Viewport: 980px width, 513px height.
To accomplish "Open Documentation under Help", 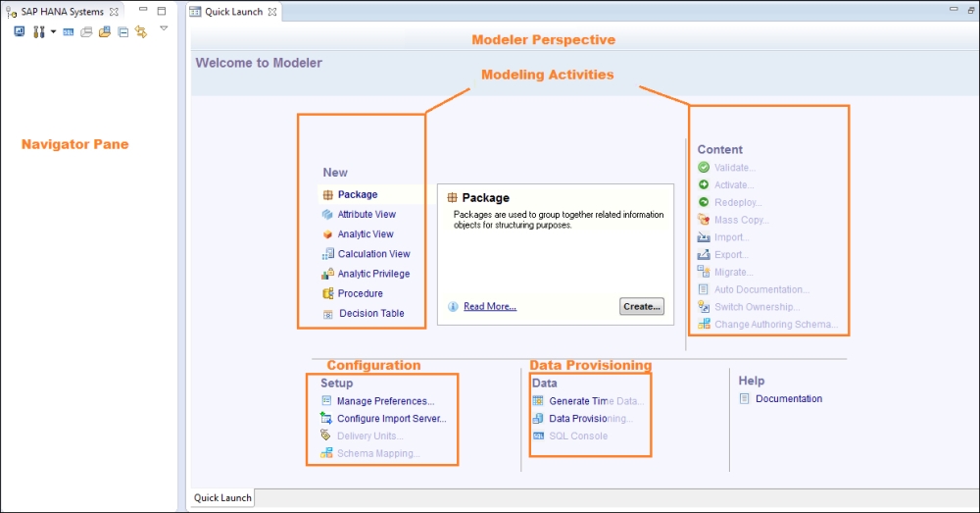I will pyautogui.click(x=789, y=398).
